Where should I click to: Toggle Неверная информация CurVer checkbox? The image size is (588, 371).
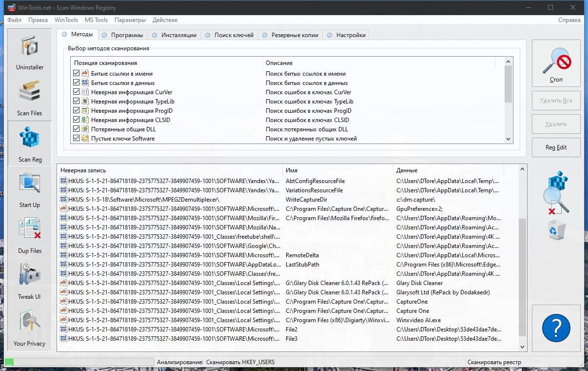click(76, 92)
